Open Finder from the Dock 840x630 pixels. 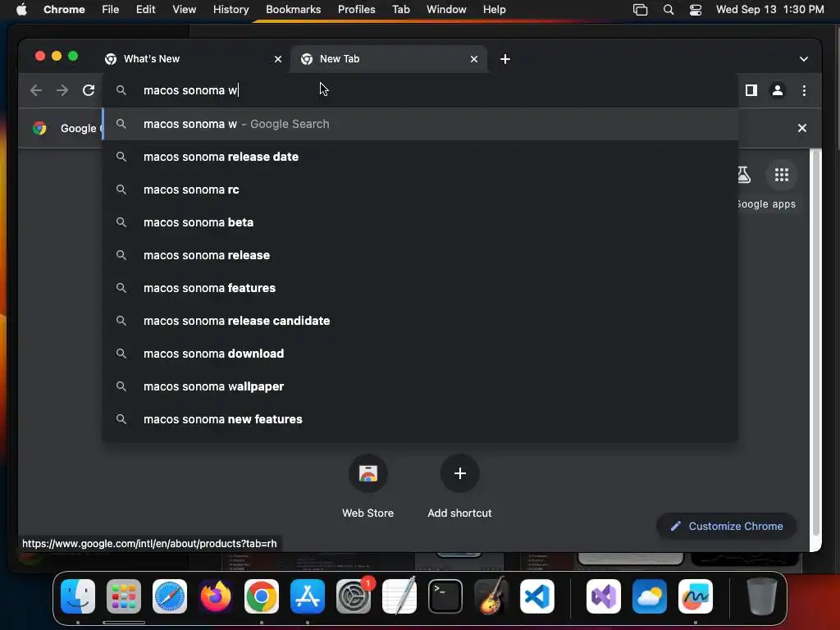[x=78, y=596]
